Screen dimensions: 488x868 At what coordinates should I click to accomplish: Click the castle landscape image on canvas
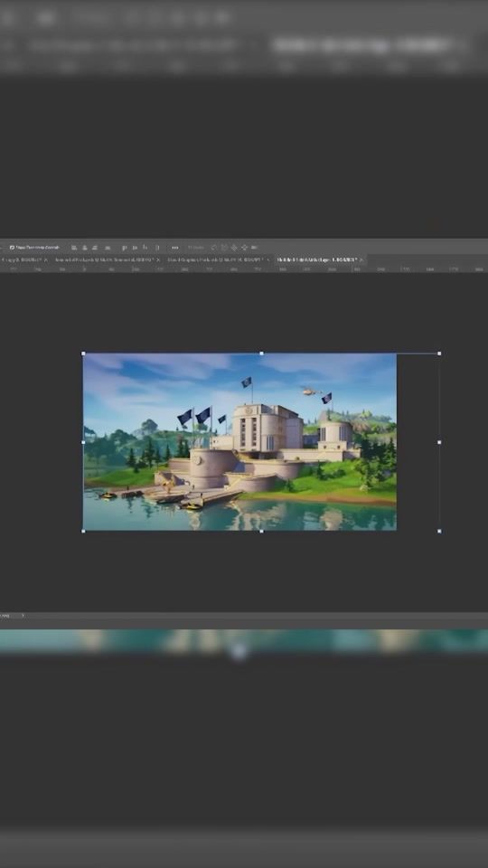coord(239,442)
